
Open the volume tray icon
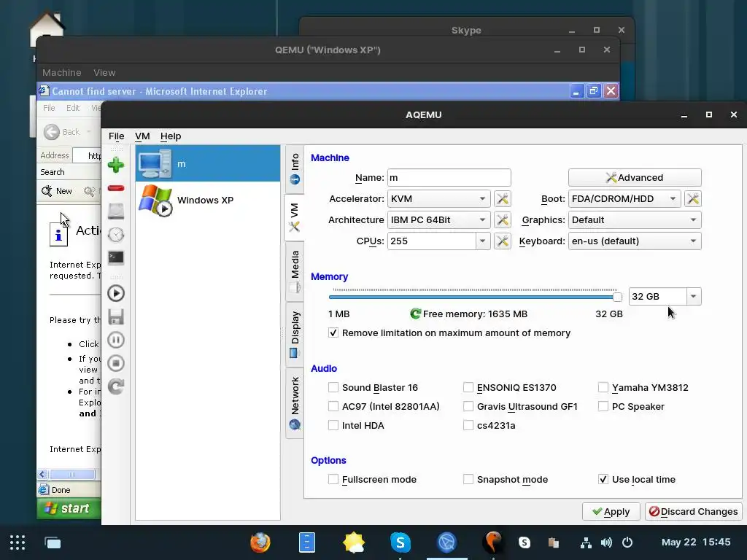[x=606, y=542]
